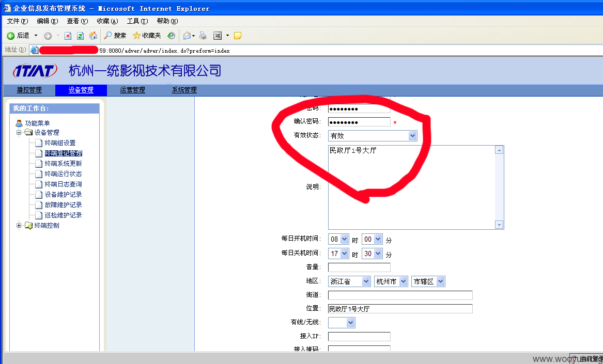Click the 说明 textarea scroll-down arrow

(x=499, y=225)
